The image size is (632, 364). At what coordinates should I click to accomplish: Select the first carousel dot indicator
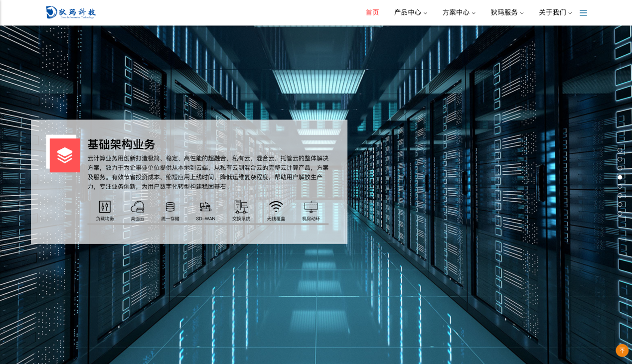(620, 150)
